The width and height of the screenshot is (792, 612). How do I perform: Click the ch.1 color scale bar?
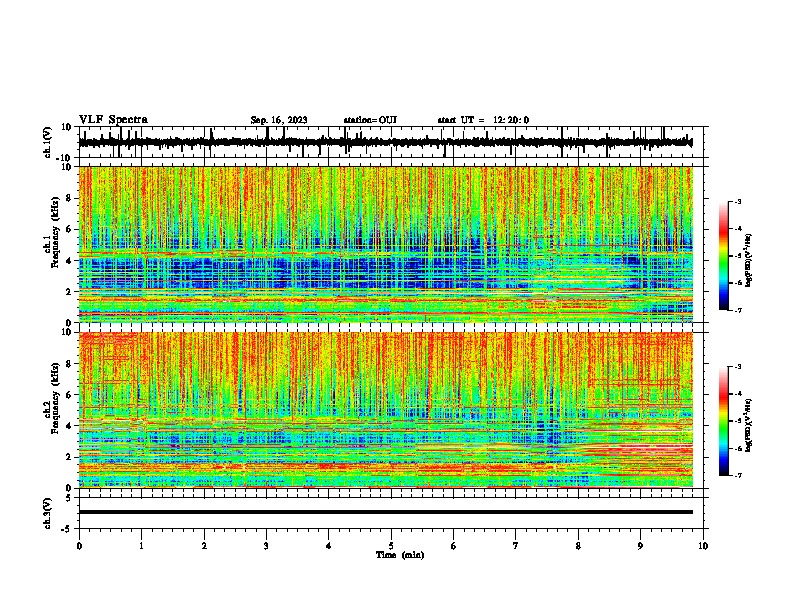coord(723,256)
